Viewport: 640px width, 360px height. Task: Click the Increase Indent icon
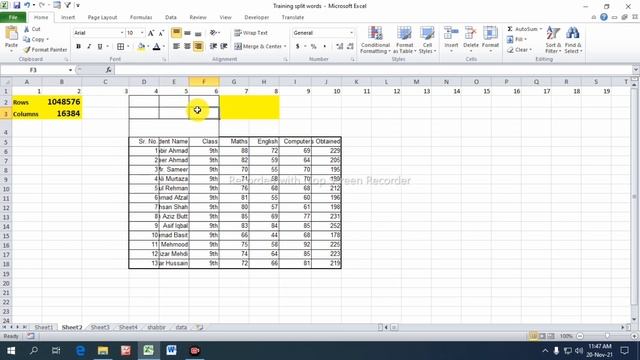tap(224, 47)
